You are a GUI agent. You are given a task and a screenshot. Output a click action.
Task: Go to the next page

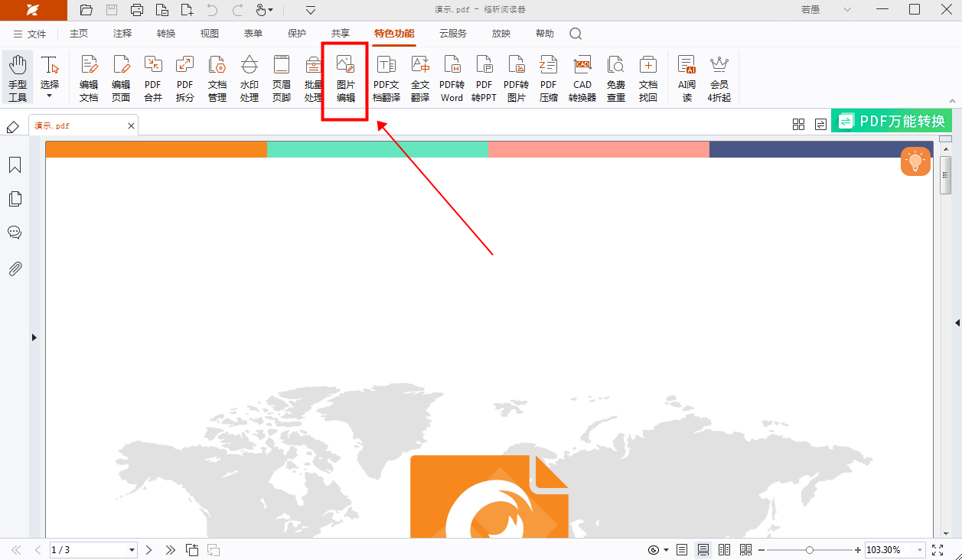click(149, 550)
